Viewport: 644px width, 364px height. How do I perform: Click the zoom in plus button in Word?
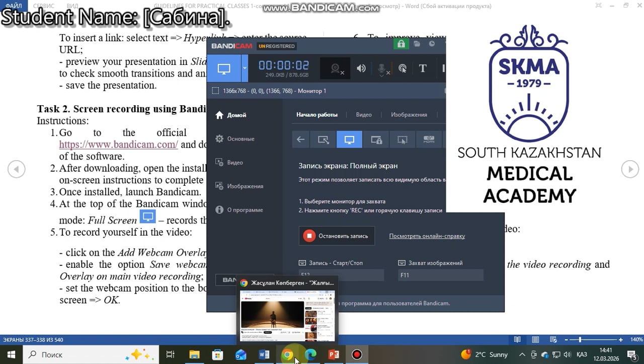click(621, 340)
